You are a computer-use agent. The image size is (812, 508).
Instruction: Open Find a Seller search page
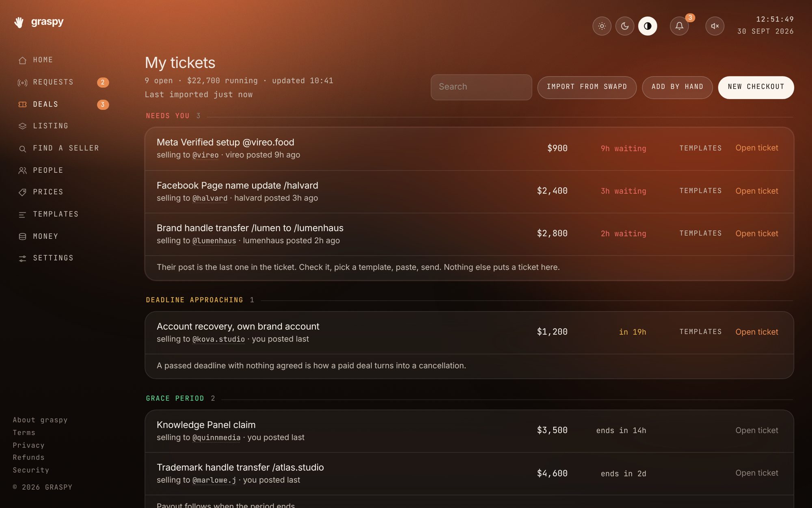[58, 148]
